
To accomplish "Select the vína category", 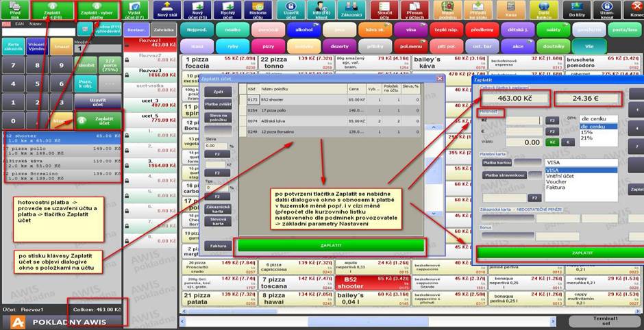I will [410, 29].
